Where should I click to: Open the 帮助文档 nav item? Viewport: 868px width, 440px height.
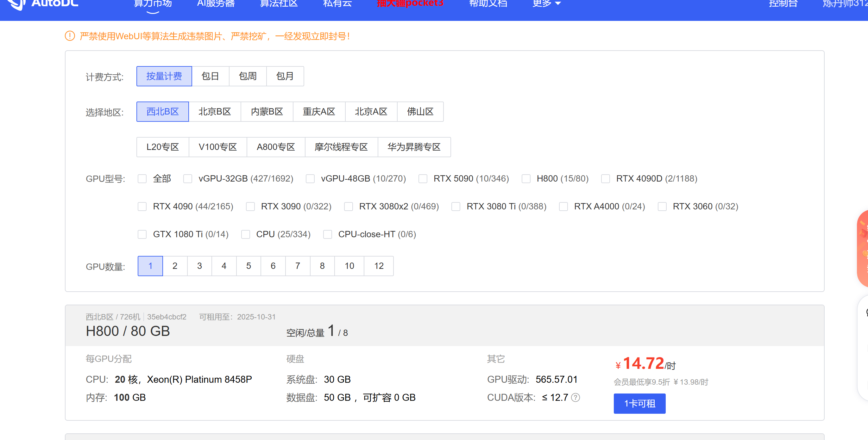(x=488, y=3)
